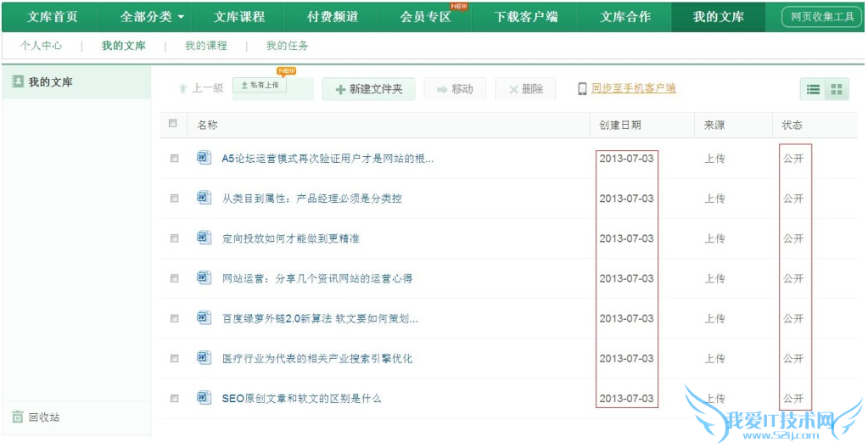The image size is (868, 448).
Task: Expand the 全部分类 dropdown menu
Action: 145,17
